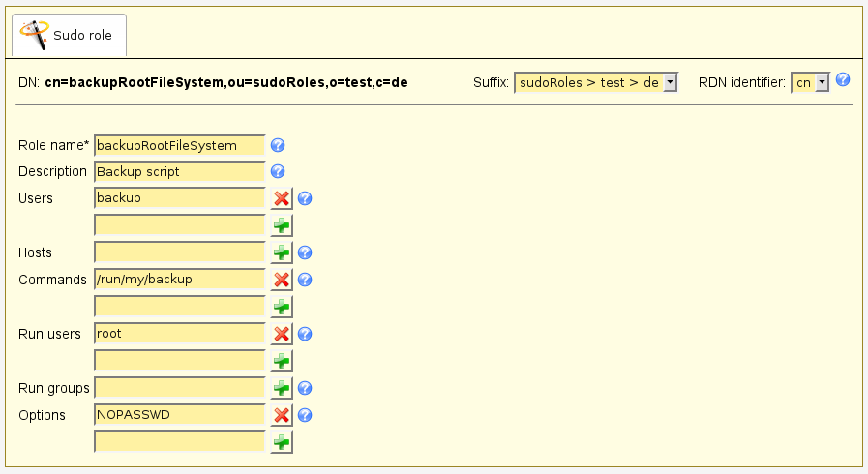
Task: Show help for RDN identifier
Action: [843, 80]
